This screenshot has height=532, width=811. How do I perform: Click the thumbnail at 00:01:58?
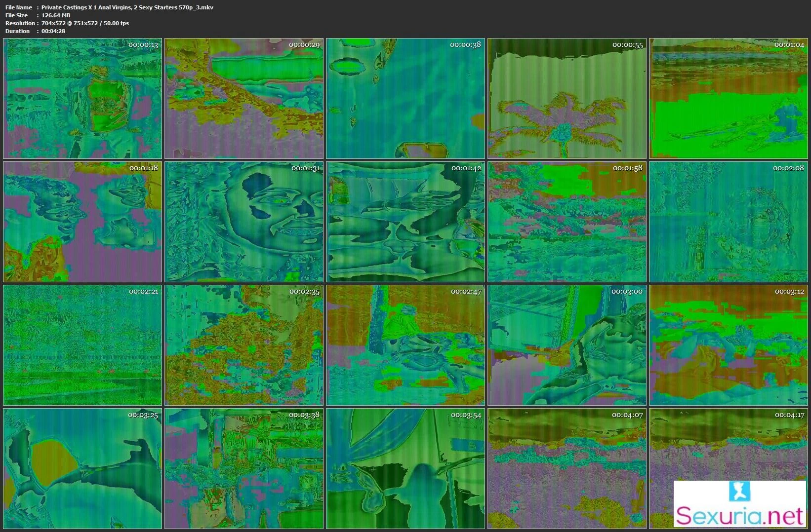[x=567, y=222]
